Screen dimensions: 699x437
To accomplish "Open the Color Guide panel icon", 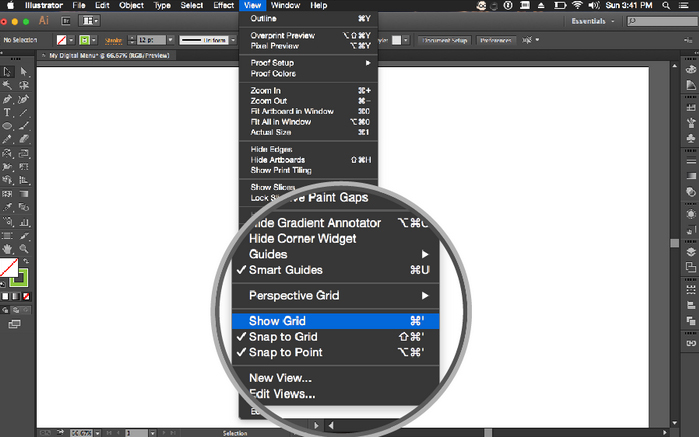I will pos(691,85).
